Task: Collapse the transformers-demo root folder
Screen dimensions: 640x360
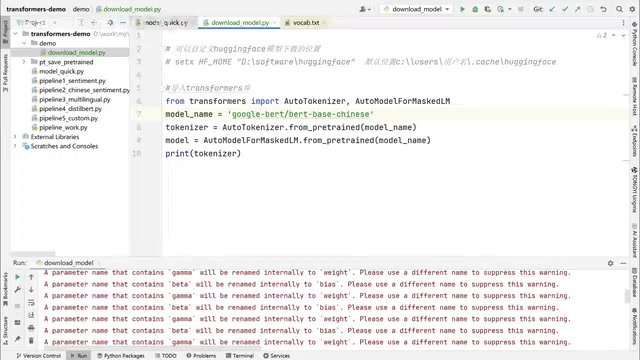Action: point(16,33)
